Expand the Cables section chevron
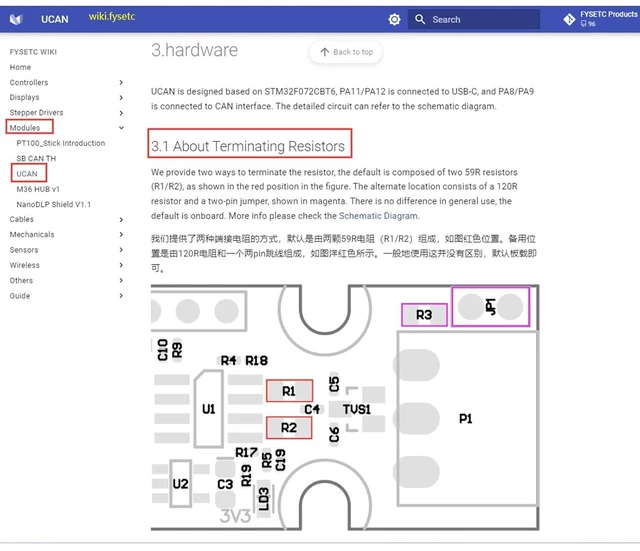 [121, 220]
